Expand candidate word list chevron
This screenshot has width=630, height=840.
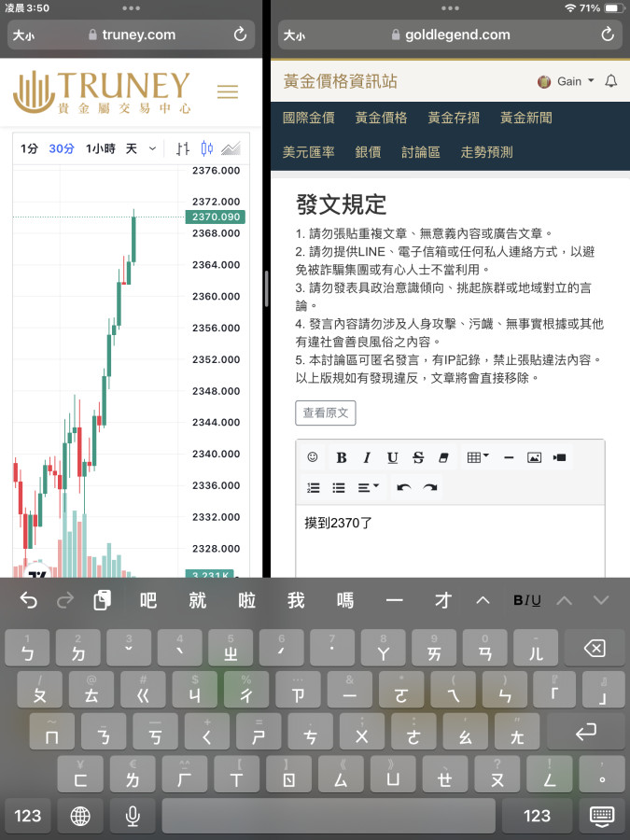(483, 600)
